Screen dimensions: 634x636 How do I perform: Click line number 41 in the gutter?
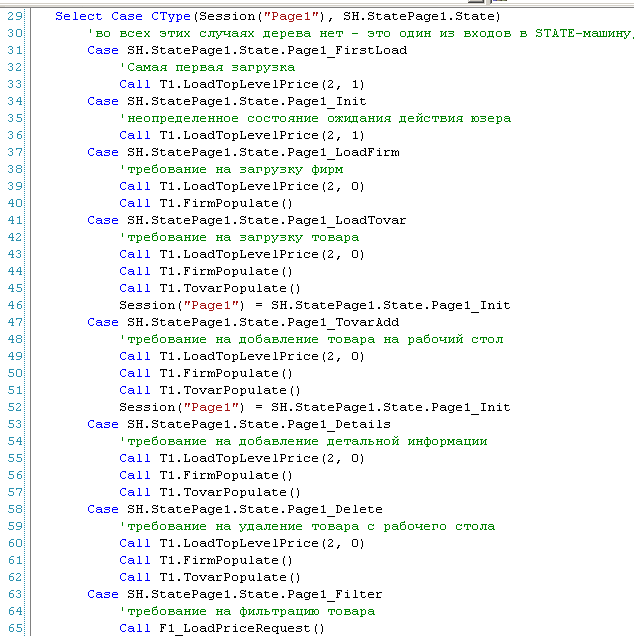pos(15,220)
